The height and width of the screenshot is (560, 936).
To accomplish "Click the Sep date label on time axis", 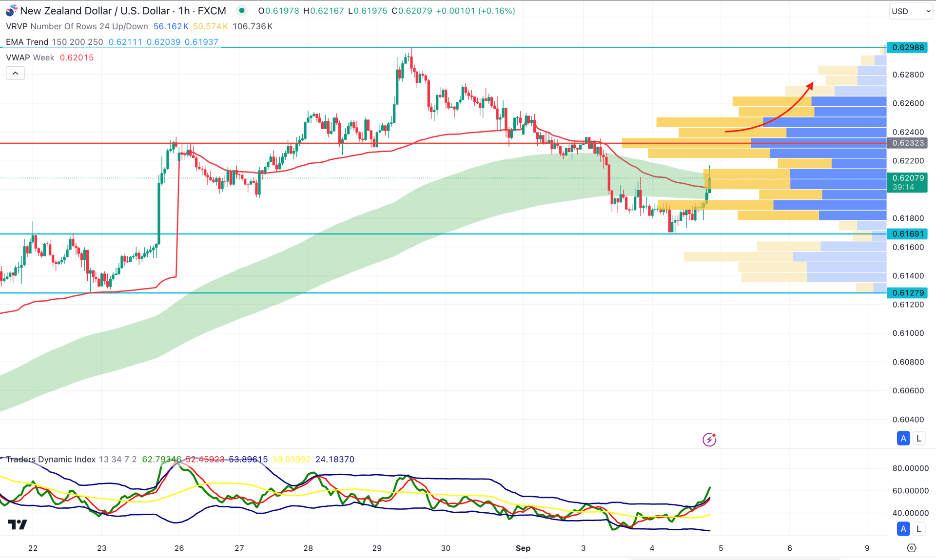I will point(523,548).
